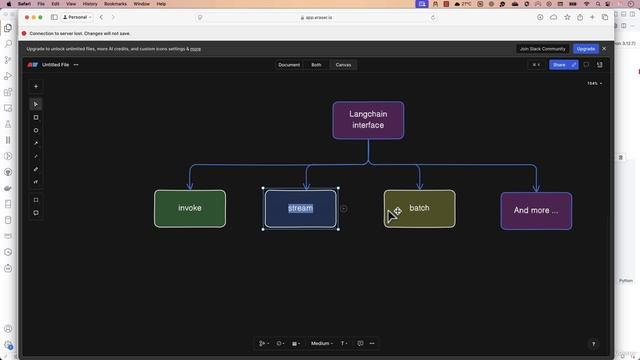Image resolution: width=640 pixels, height=360 pixels.
Task: Open the comments panel icon beside Share
Action: click(586, 65)
